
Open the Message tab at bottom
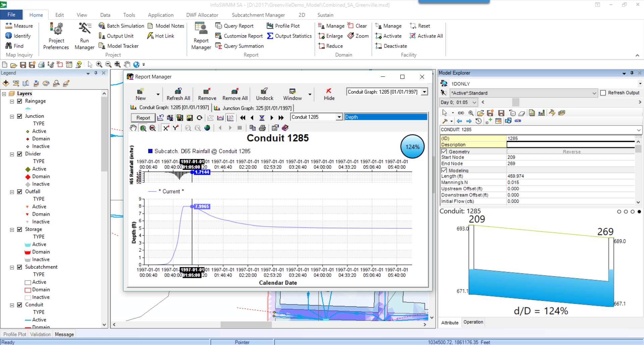pos(64,334)
